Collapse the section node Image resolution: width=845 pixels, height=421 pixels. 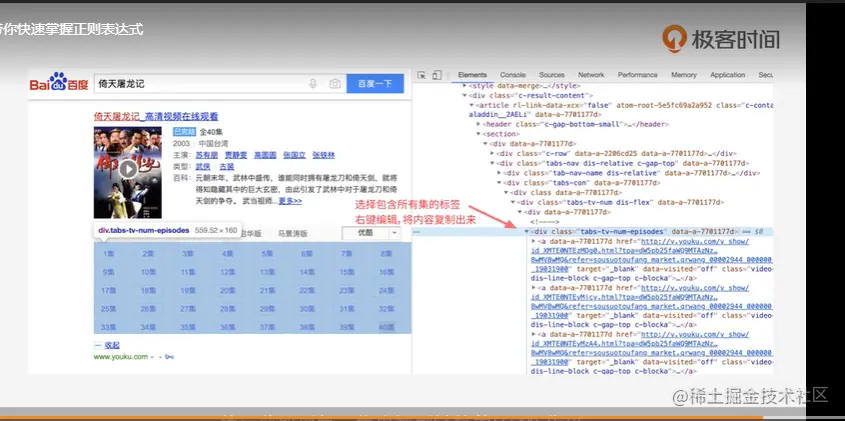[478, 134]
